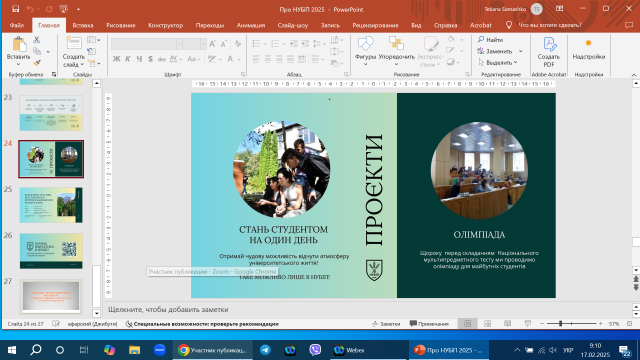Open Windows search magnifier on taskbar
Screen dimensions: 640x360
coord(36,350)
